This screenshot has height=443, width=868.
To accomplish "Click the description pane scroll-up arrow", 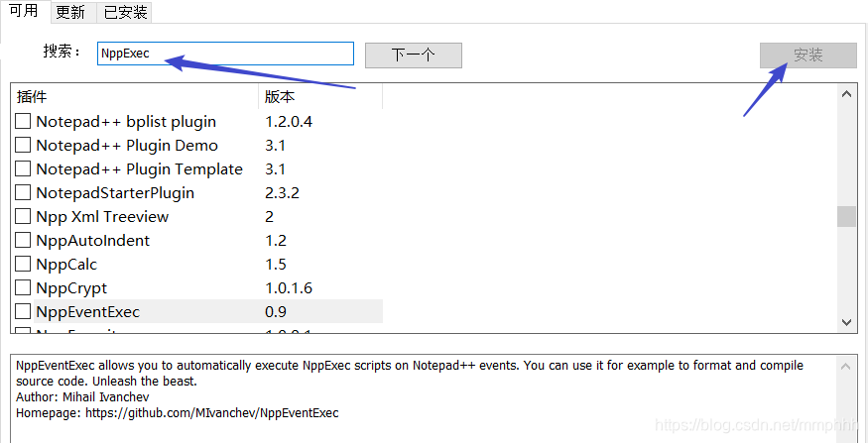I will pyautogui.click(x=846, y=366).
